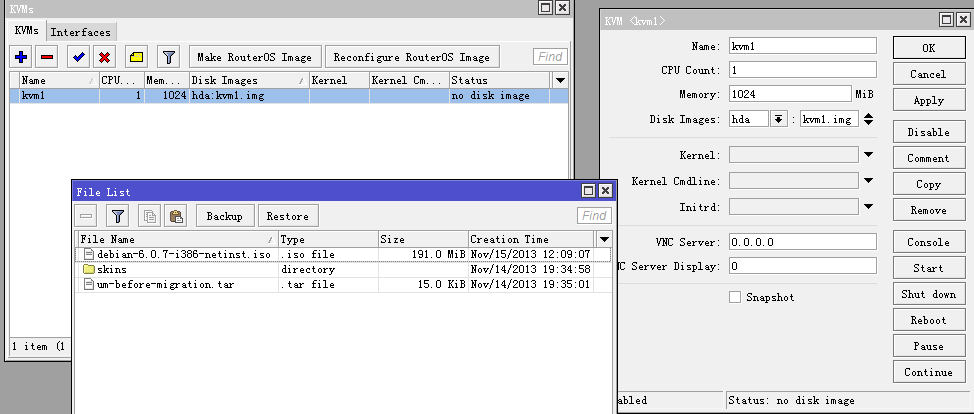Focus the kvm1.img disk image field
974x414 pixels.
click(x=829, y=119)
